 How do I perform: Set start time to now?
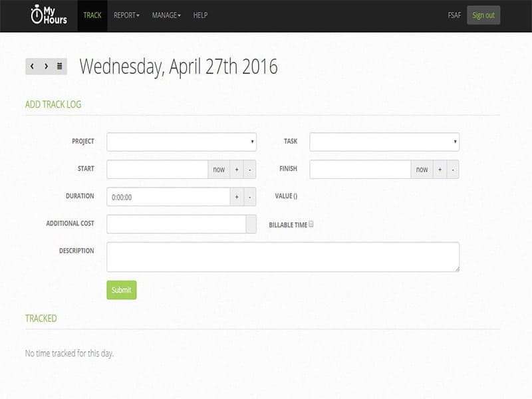(x=219, y=170)
